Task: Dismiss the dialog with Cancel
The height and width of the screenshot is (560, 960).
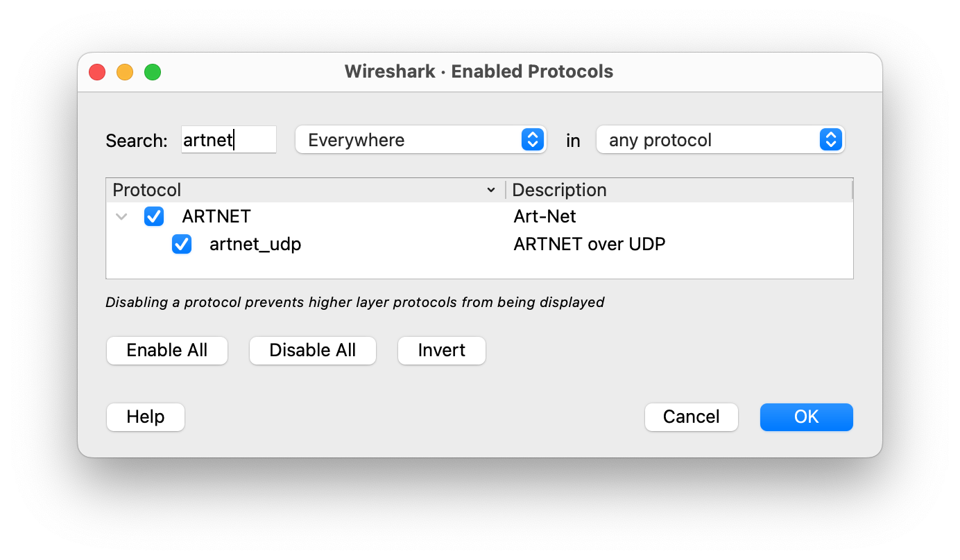Action: coord(691,417)
